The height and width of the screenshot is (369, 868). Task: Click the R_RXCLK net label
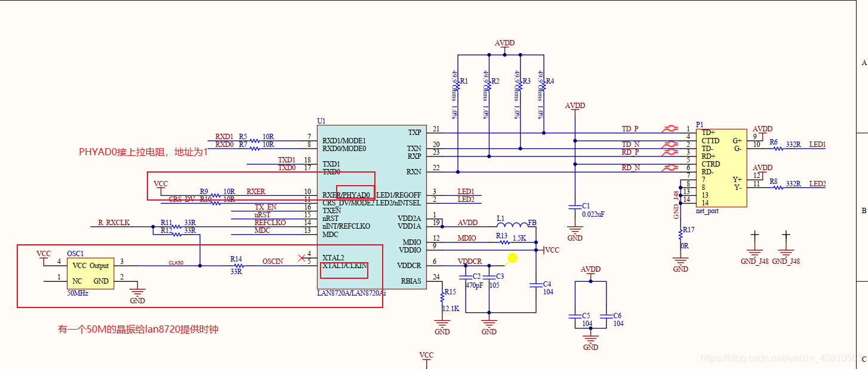[x=113, y=223]
